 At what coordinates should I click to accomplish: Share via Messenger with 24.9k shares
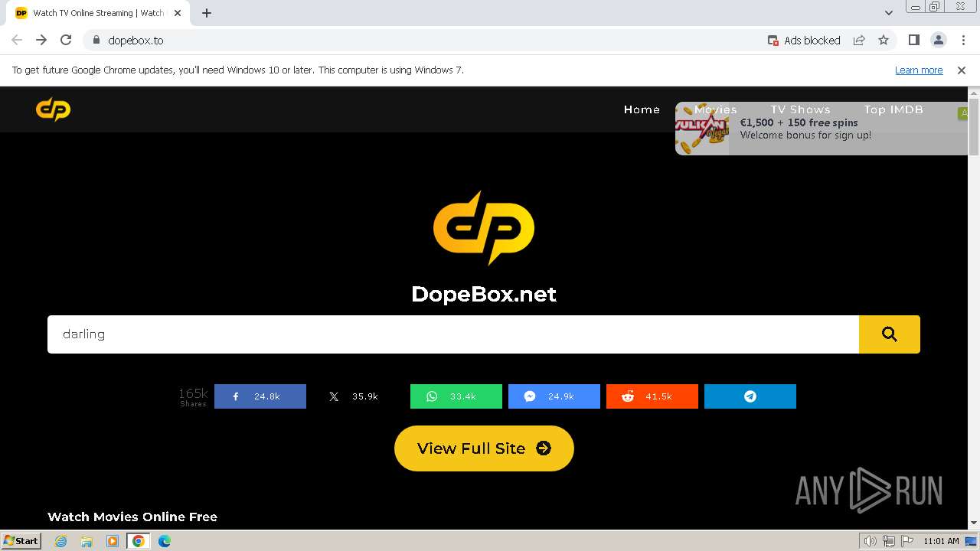(554, 396)
